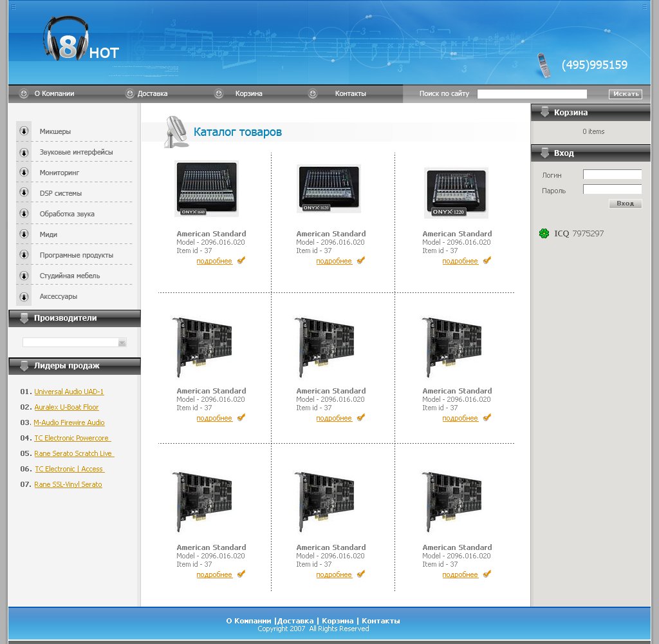Open Universal Audio UAD-1 bestseller link
The width and height of the screenshot is (659, 644).
pos(69,392)
